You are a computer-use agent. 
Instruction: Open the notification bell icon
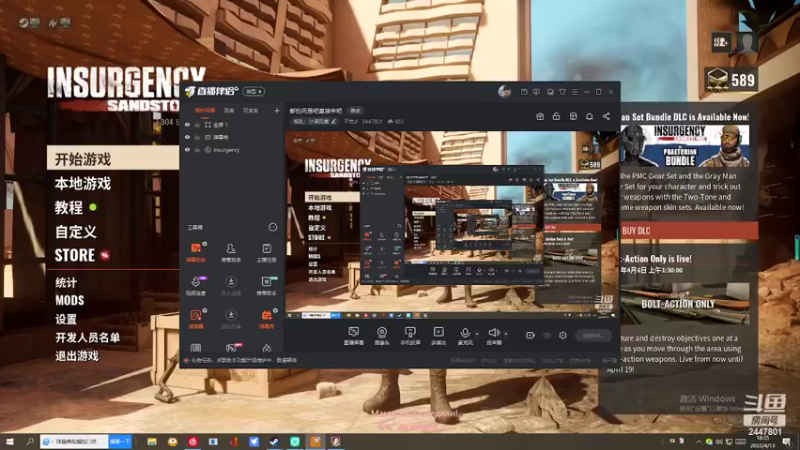tap(589, 116)
